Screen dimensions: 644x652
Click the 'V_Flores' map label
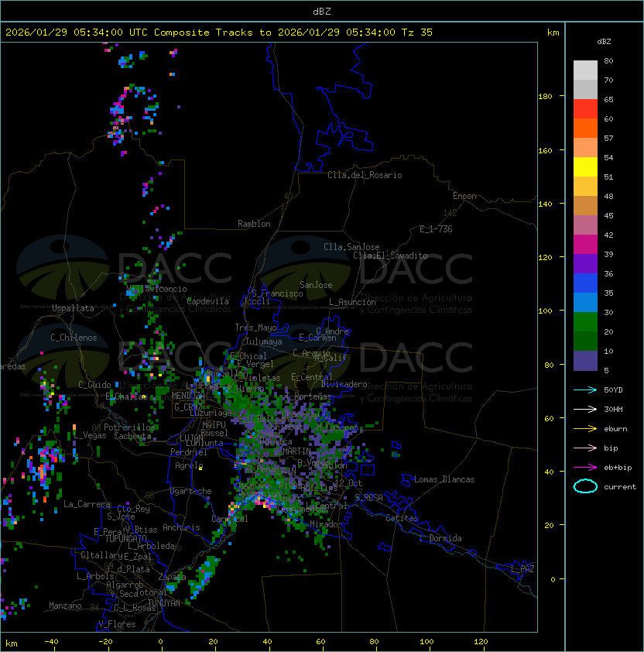coord(117,624)
